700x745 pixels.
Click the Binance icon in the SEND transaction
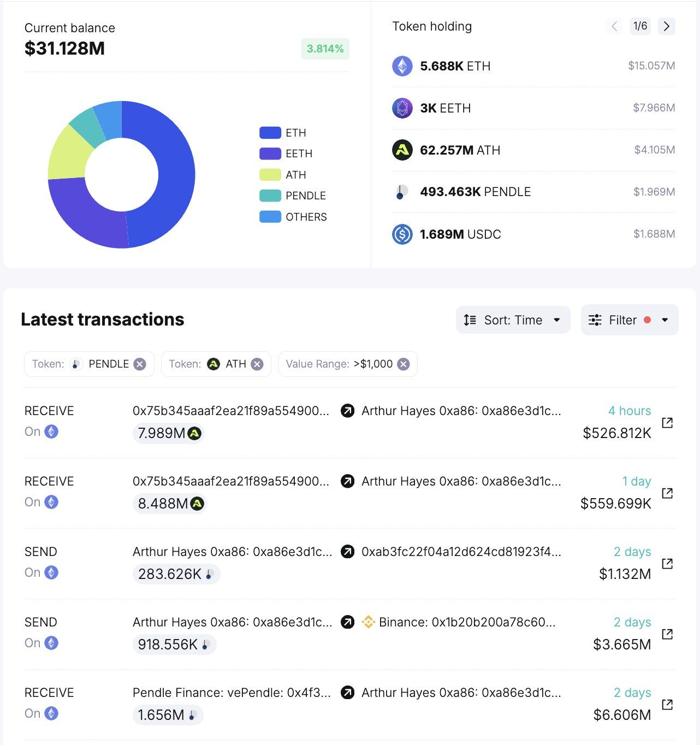tap(369, 622)
